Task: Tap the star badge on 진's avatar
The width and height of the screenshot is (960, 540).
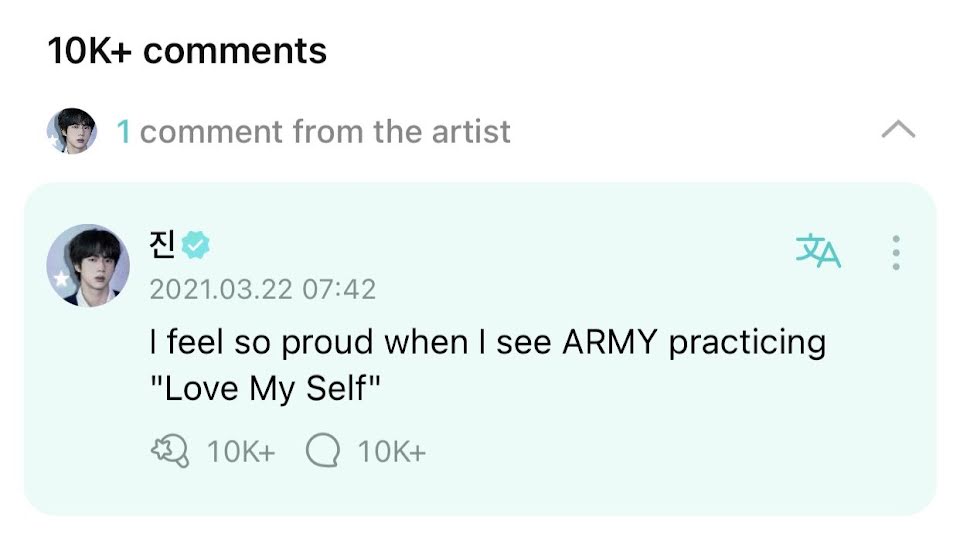Action: [62, 280]
